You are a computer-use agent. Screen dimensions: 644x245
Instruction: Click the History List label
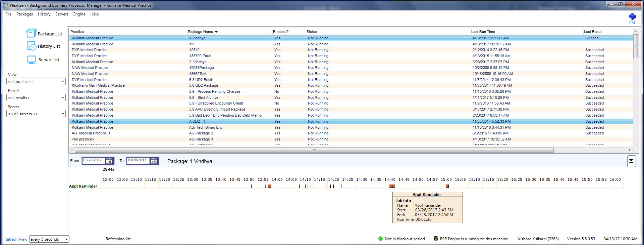pyautogui.click(x=49, y=46)
